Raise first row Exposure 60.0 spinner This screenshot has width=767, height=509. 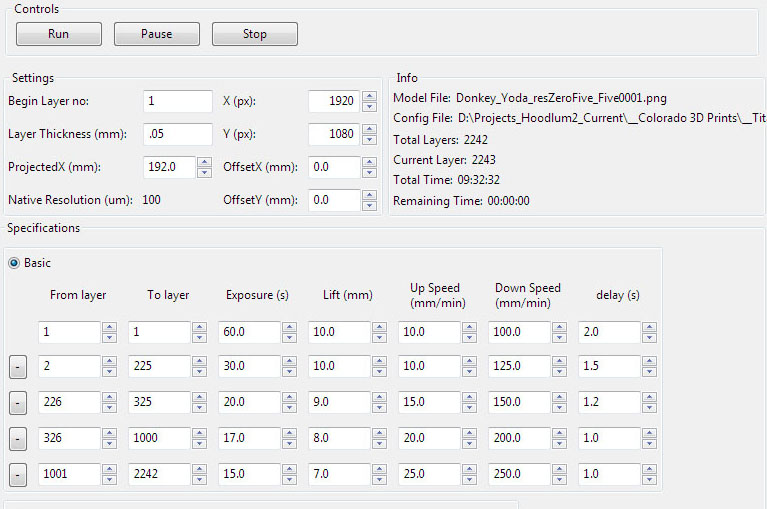pos(289,327)
